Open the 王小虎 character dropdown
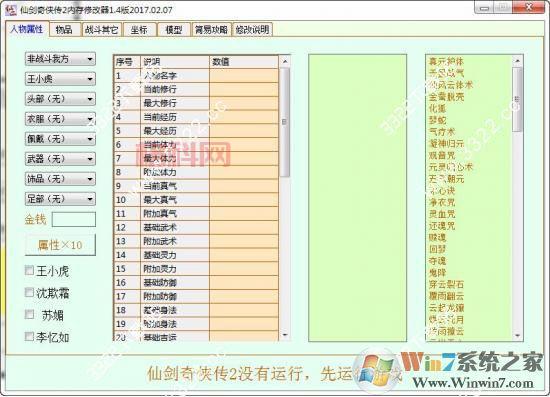Viewport: 550px width, 397px height. click(60, 79)
